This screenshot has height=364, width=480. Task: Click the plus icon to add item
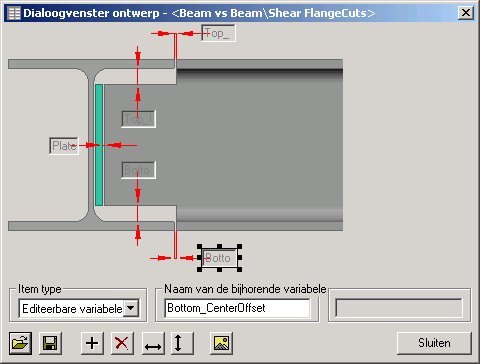[x=92, y=343]
